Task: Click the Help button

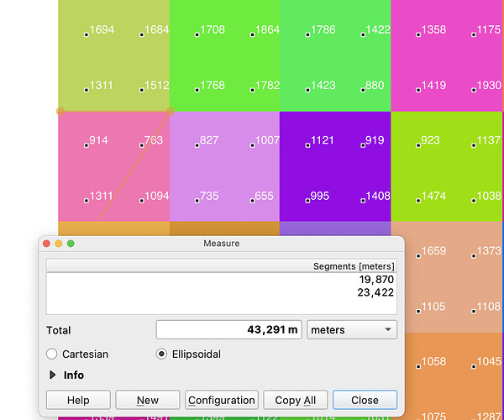Action: pos(78,400)
